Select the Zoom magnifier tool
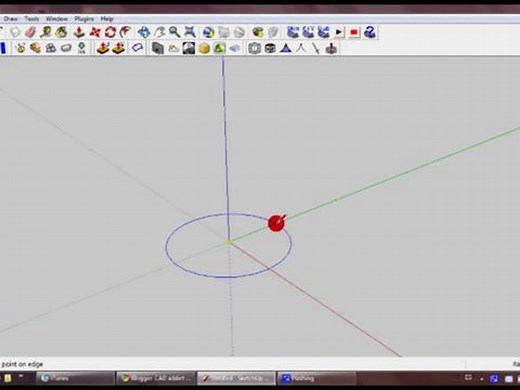The image size is (520, 390). [x=174, y=32]
